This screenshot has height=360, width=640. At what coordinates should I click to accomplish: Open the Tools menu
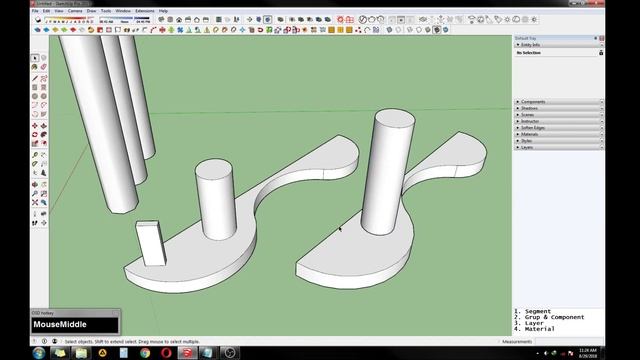tap(106, 11)
